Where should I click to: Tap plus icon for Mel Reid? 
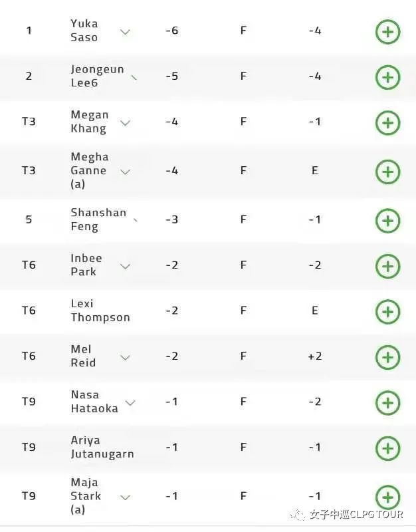[x=388, y=357]
